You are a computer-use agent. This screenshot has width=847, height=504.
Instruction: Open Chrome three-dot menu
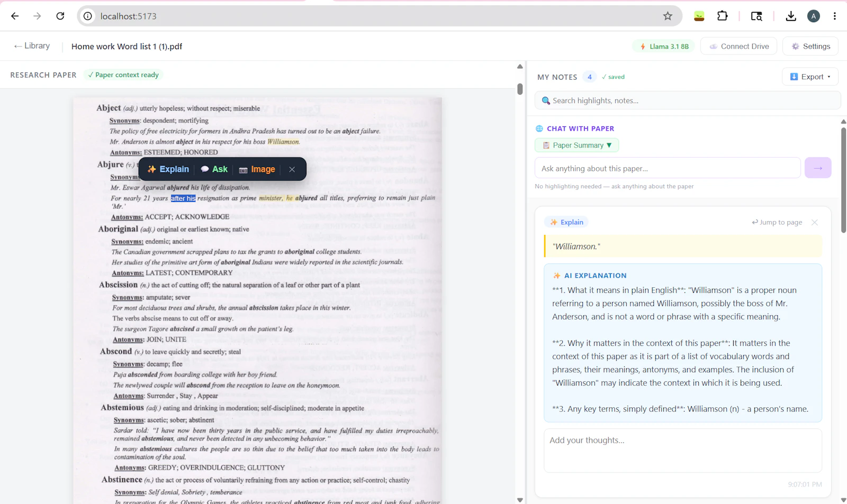835,16
